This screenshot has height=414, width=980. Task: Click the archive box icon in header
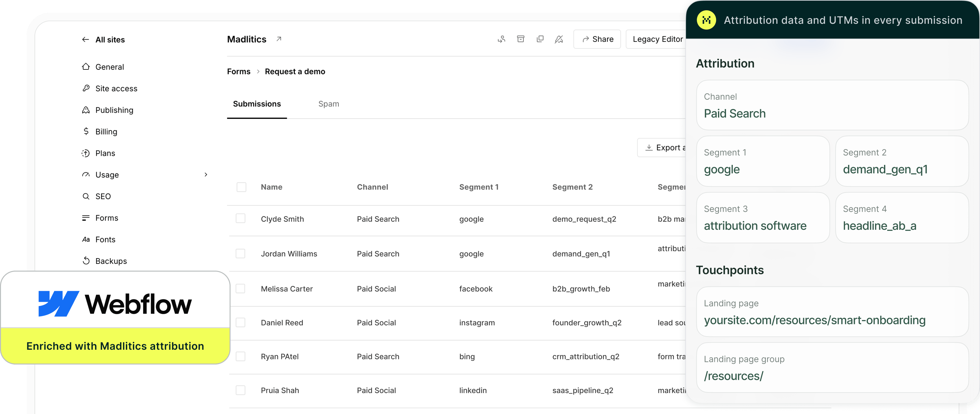point(521,39)
